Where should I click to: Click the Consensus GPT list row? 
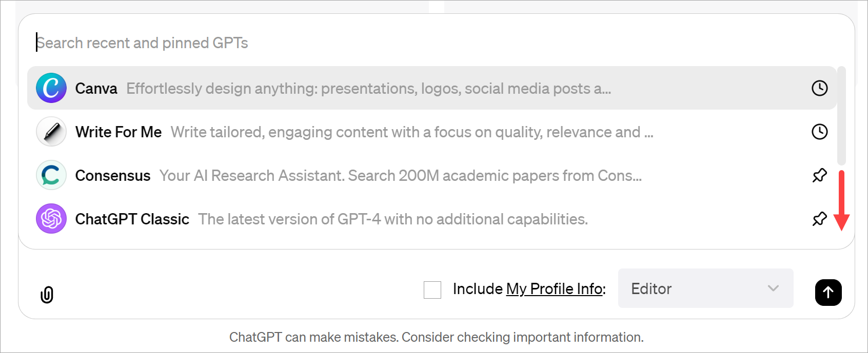[308, 175]
